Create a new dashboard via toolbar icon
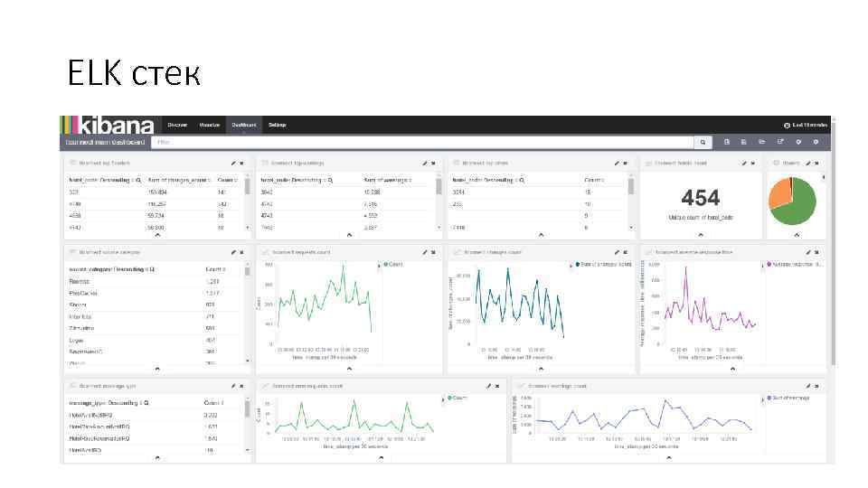 (727, 142)
